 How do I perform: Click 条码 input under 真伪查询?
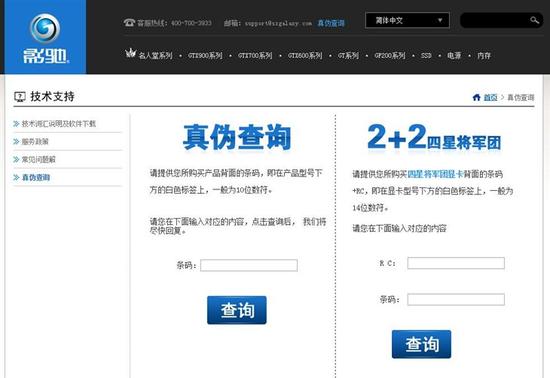pyautogui.click(x=249, y=265)
